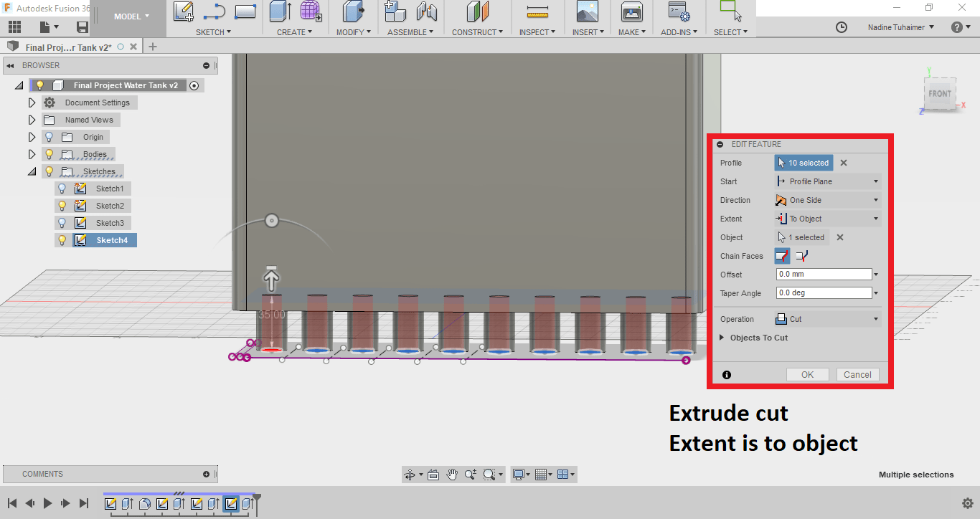Screen dimensions: 980x519
Task: Click the 3D Print make icon
Action: (x=631, y=11)
